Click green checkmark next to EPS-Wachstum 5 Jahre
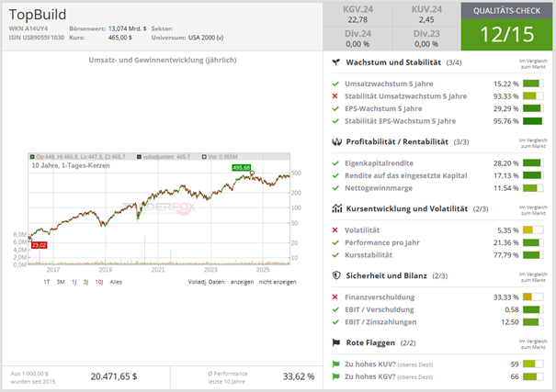The width and height of the screenshot is (556, 392). click(335, 108)
